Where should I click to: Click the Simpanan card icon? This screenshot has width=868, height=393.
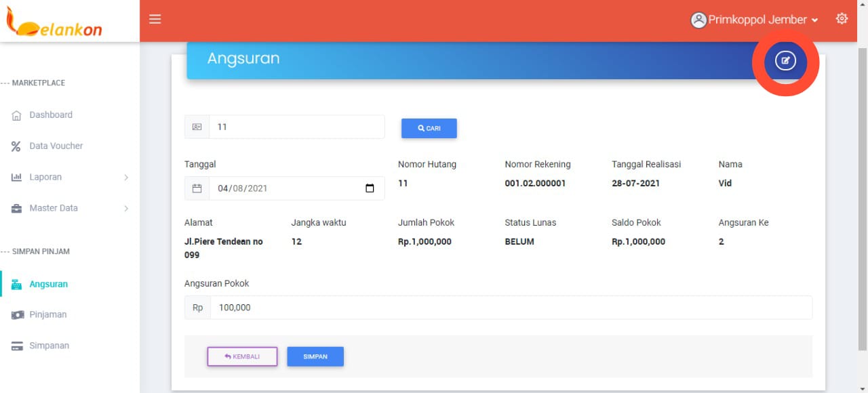coord(17,346)
